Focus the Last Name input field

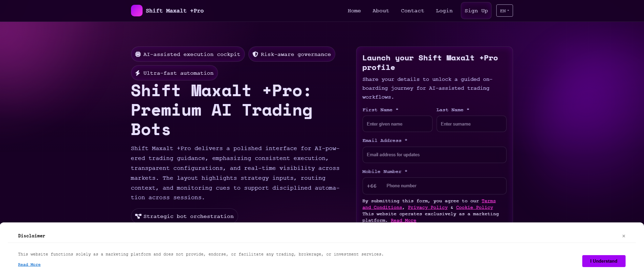tap(471, 124)
